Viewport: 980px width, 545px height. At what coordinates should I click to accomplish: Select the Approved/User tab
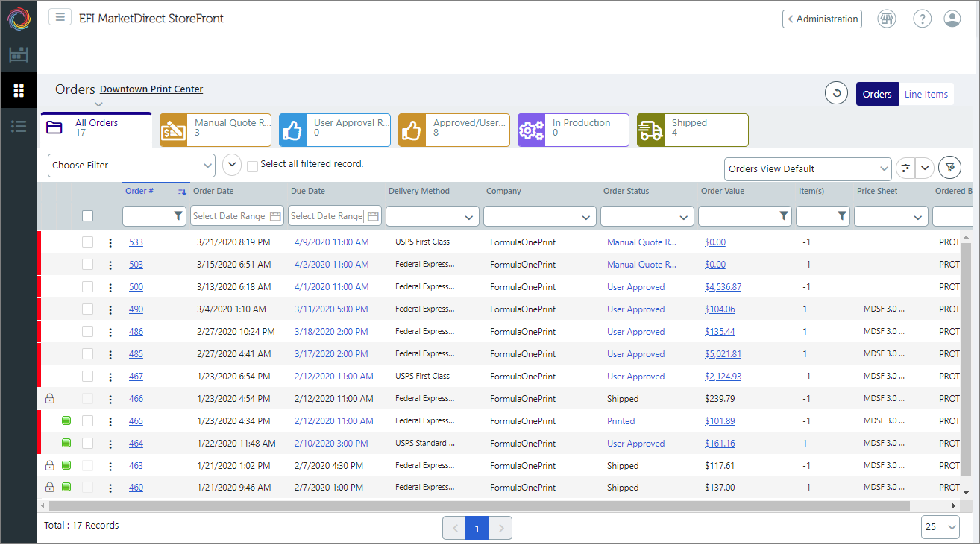tap(453, 130)
